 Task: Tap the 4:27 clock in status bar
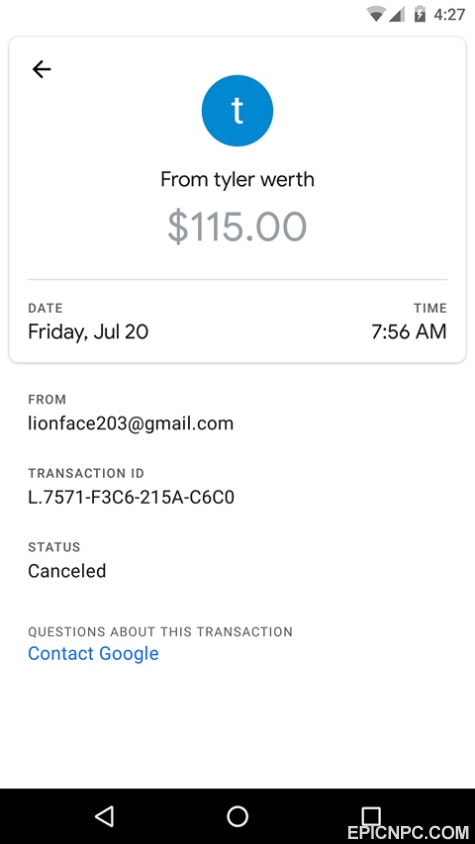450,14
